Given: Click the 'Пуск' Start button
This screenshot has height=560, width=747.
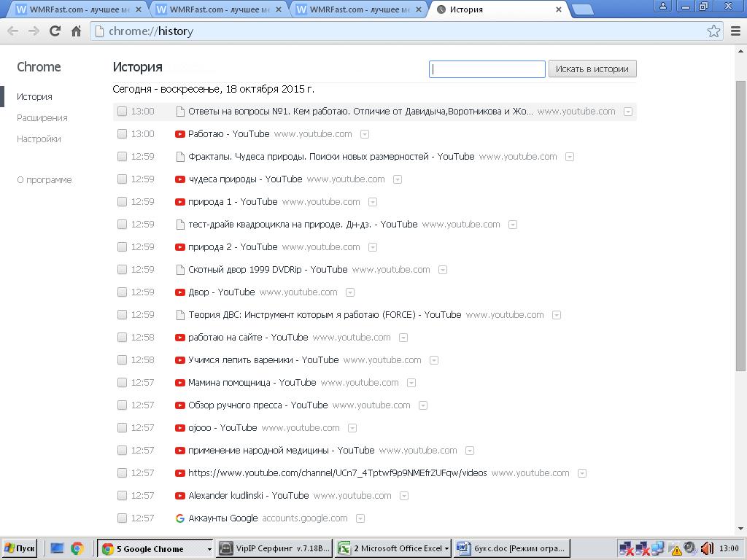Looking at the screenshot, I should pyautogui.click(x=20, y=548).
